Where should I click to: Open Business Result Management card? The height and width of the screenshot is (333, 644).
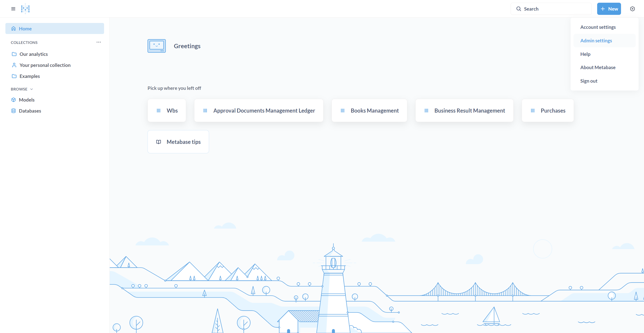464,110
